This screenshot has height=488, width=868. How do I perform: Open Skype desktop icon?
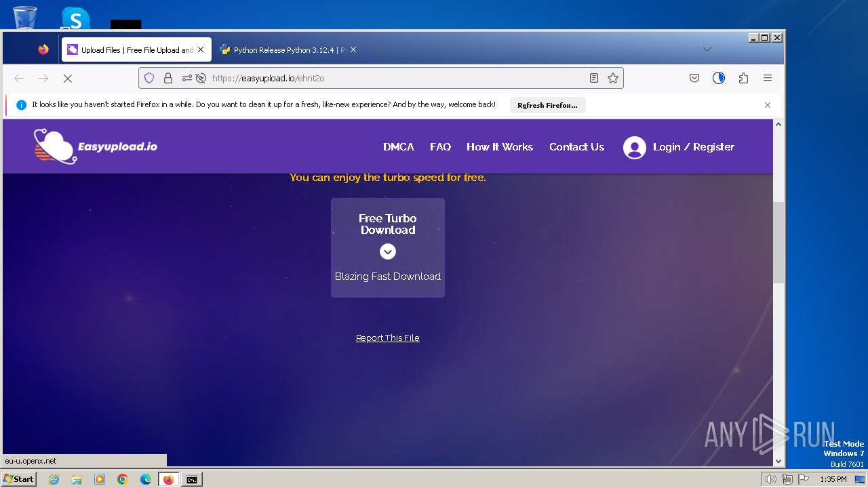(75, 17)
